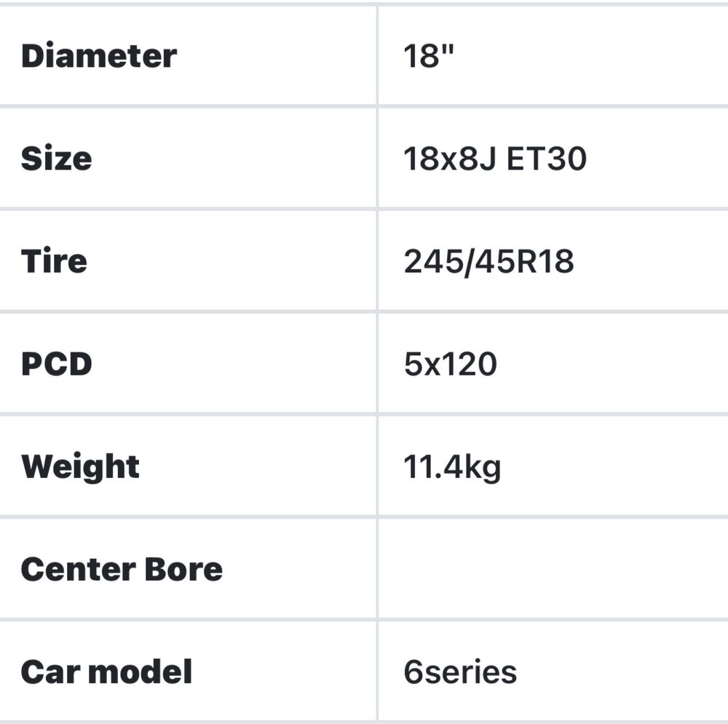Click the word ET30 in Size value
The width and height of the screenshot is (728, 724).
pyautogui.click(x=547, y=159)
